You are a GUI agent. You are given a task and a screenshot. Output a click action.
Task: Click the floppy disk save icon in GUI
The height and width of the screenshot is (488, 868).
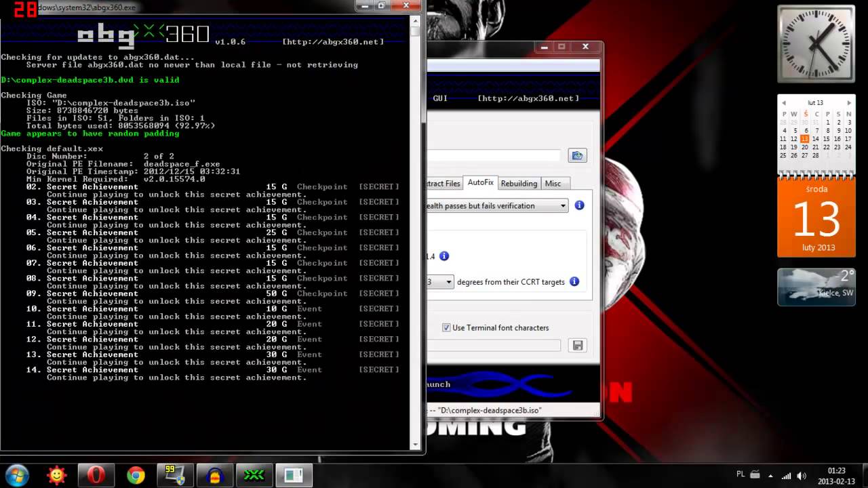point(578,345)
